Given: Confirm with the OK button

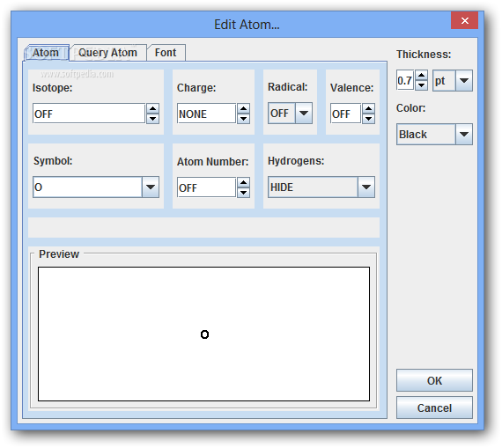Looking at the screenshot, I should point(434,380).
